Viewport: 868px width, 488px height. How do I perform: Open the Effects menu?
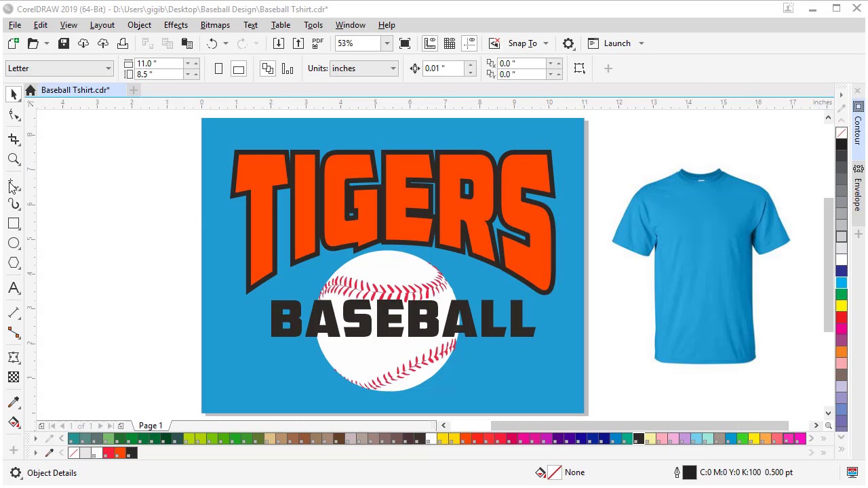pyautogui.click(x=176, y=25)
